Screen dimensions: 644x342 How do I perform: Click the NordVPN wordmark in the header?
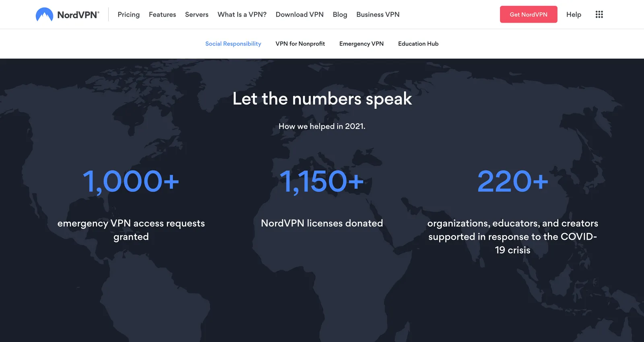[78, 15]
